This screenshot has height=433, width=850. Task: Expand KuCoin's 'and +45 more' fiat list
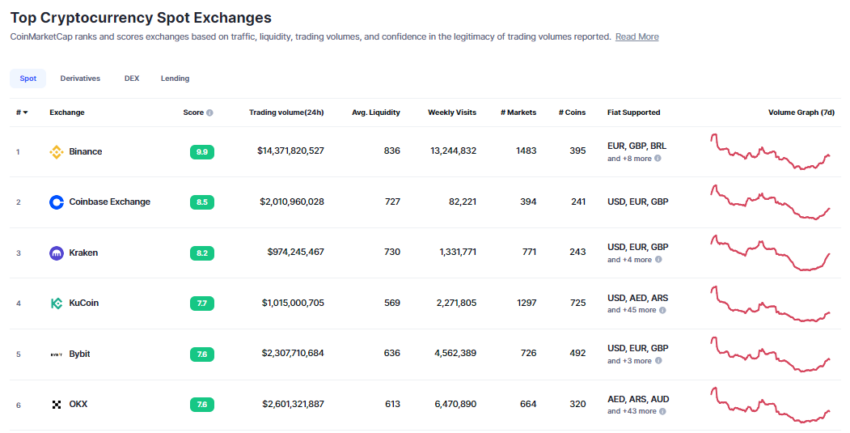pyautogui.click(x=632, y=310)
